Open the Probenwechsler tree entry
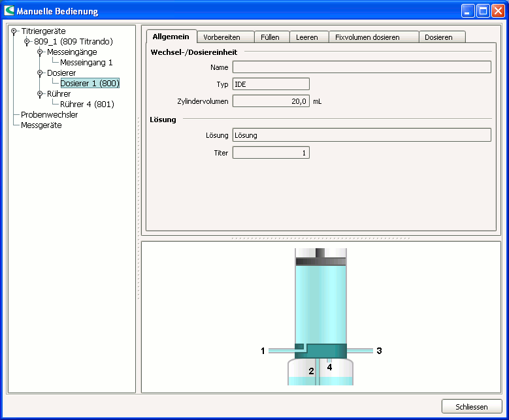The height and width of the screenshot is (420, 509). (50, 115)
